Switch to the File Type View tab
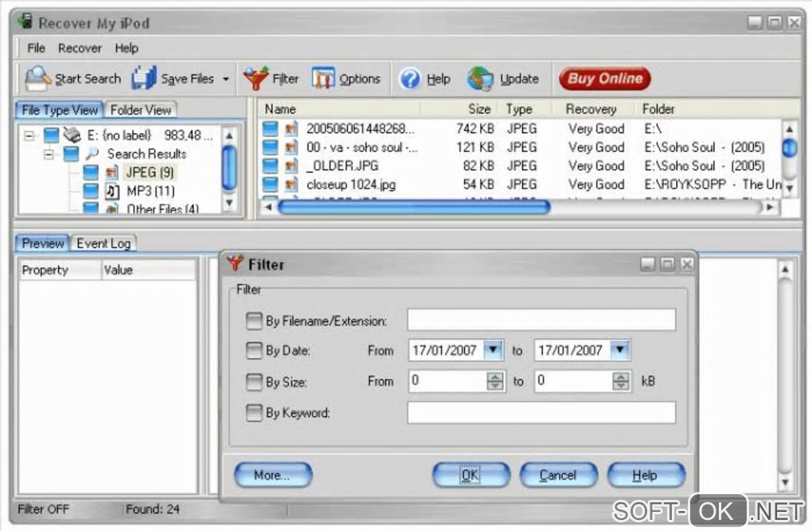 60,110
